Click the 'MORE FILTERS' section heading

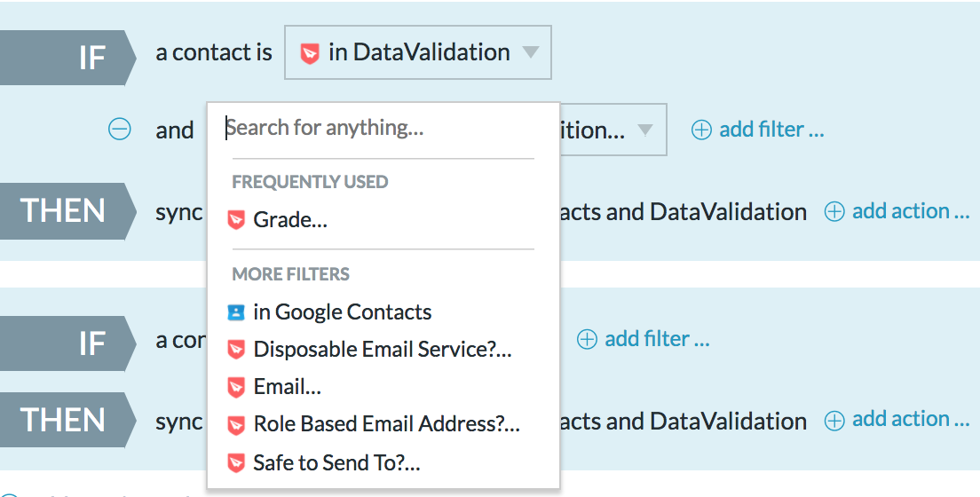click(x=290, y=274)
